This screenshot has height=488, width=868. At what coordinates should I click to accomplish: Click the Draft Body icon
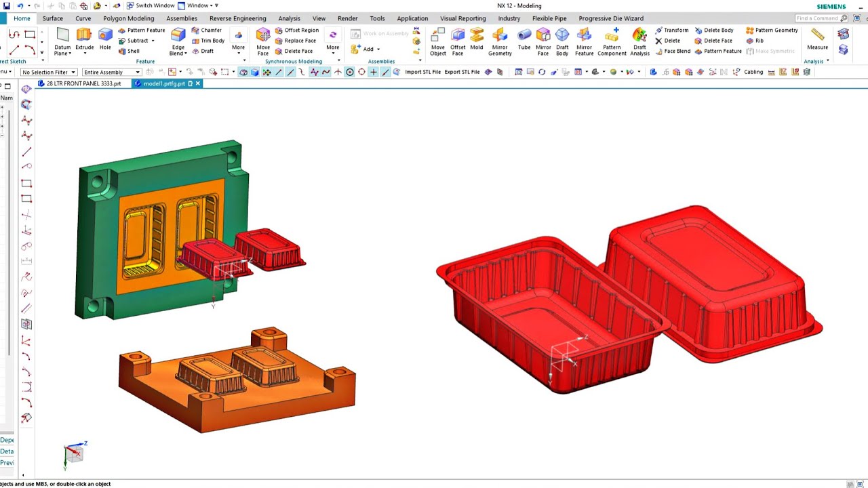click(x=562, y=41)
